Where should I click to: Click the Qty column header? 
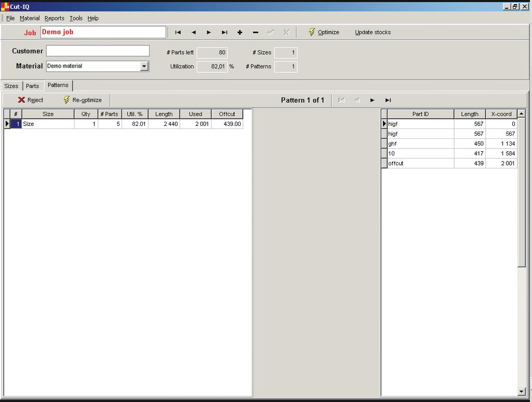pos(86,114)
